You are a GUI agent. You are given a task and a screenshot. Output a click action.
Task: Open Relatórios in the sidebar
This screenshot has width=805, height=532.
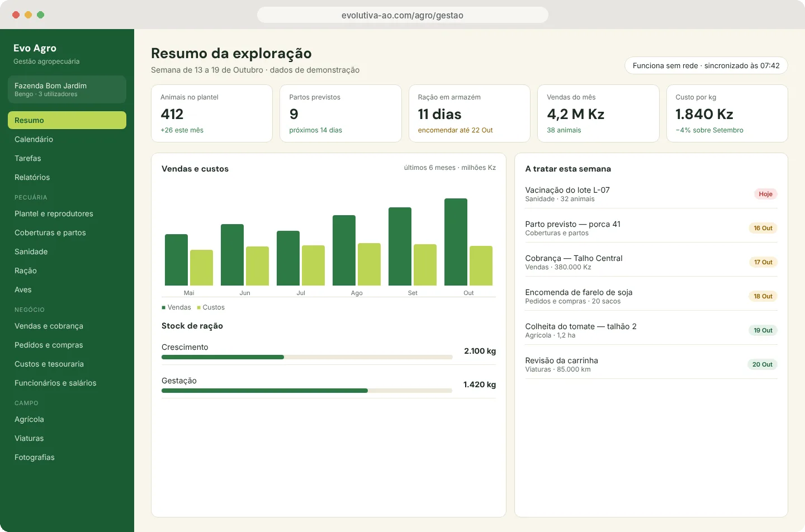pyautogui.click(x=67, y=177)
